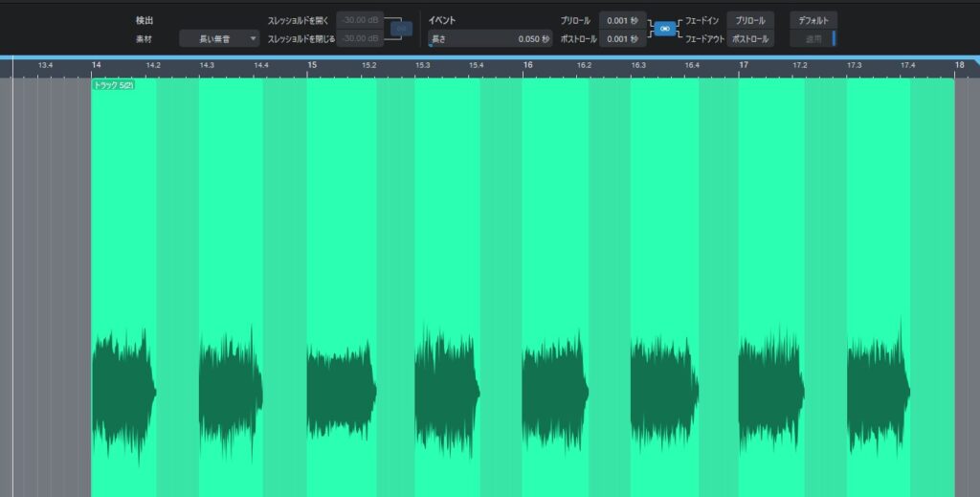The height and width of the screenshot is (497, 980).
Task: Click the ruler at position 14.2
Action: point(152,65)
